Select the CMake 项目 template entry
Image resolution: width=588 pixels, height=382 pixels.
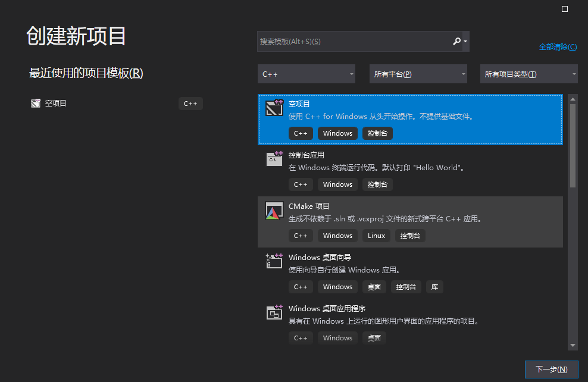(409, 221)
